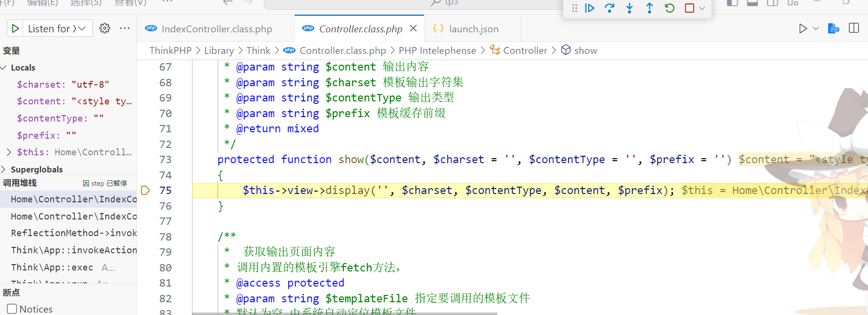Click the green Start Debugging play icon
The image size is (868, 315).
tap(15, 28)
